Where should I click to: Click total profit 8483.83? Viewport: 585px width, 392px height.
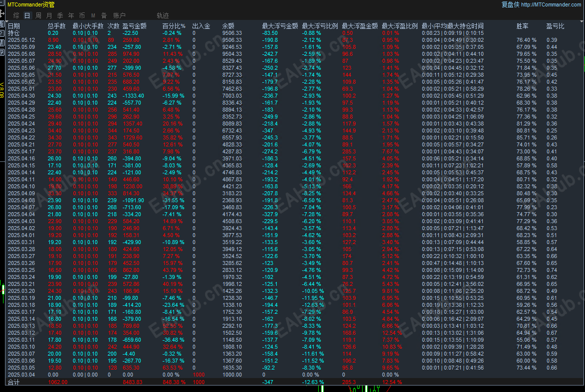click(x=133, y=383)
